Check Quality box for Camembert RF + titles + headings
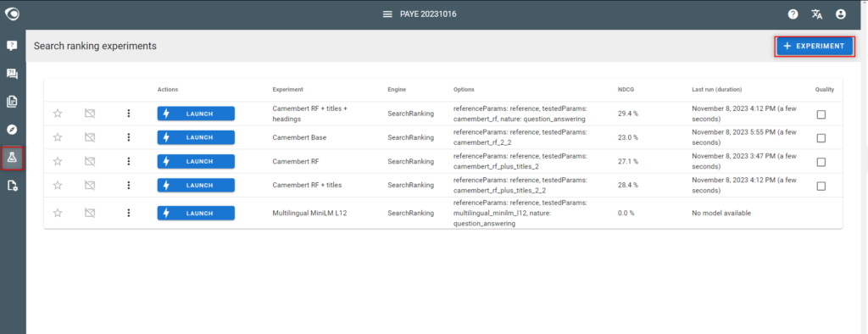This screenshot has width=868, height=334. pyautogui.click(x=821, y=114)
